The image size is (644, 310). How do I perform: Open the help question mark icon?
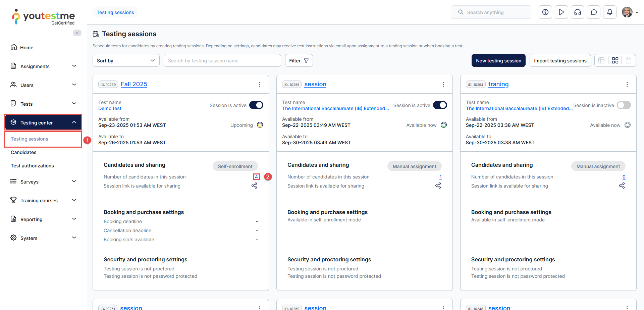[x=545, y=12]
